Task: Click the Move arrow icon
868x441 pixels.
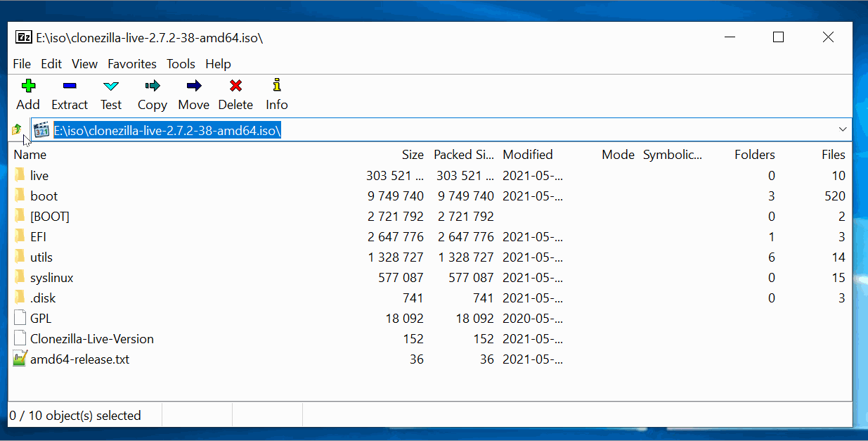Action: [194, 86]
